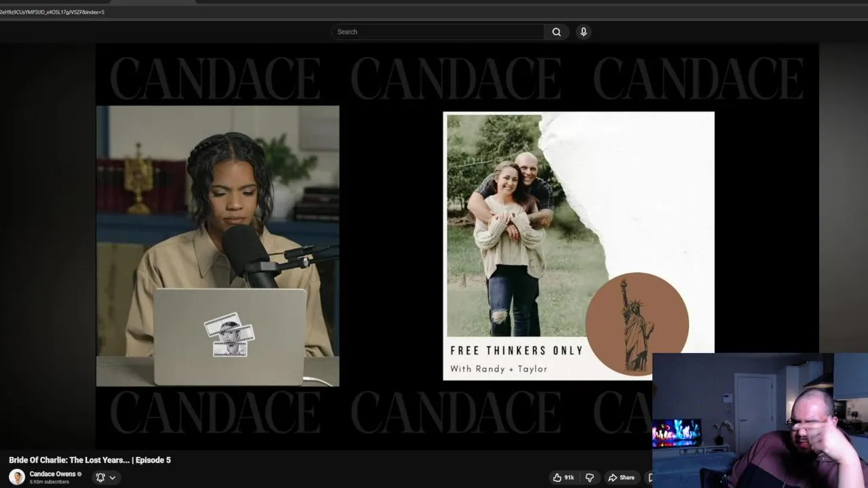Click the verified badge beside Candace Owens
Screen dimensions: 868x488
pyautogui.click(x=79, y=474)
